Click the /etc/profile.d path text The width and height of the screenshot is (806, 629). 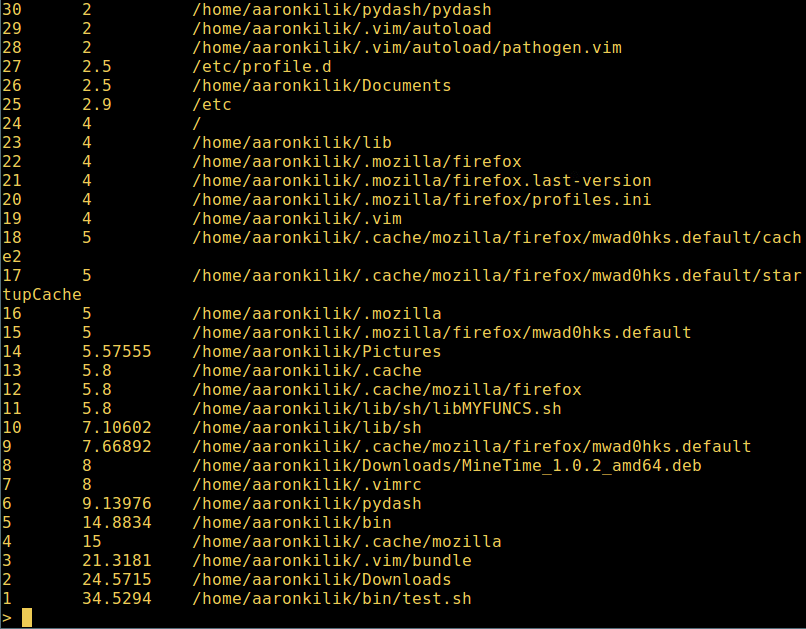(x=262, y=67)
